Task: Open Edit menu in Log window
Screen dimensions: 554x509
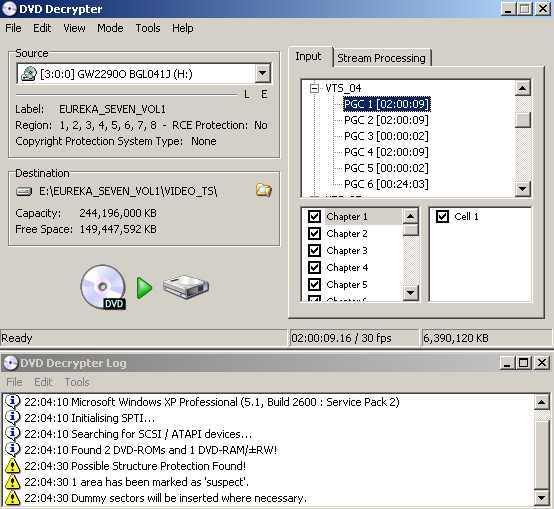Action: pos(43,382)
